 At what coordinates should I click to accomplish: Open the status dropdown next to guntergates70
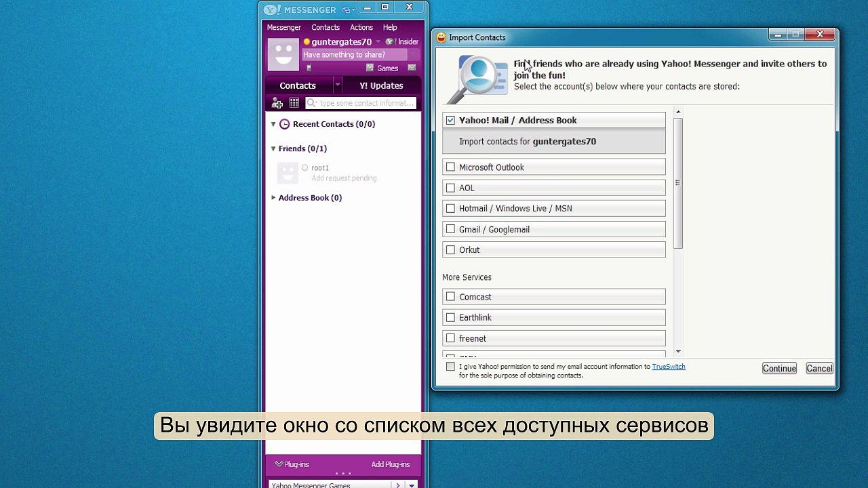378,42
